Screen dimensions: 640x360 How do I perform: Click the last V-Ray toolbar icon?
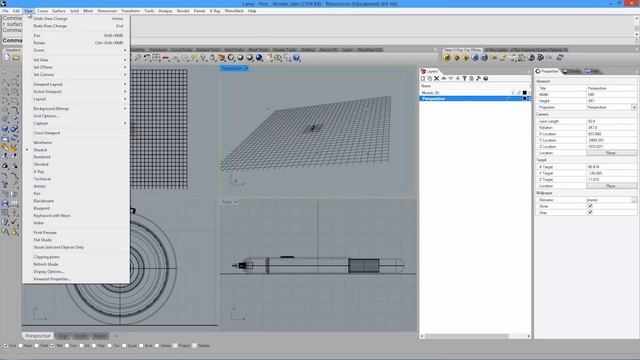point(560,58)
